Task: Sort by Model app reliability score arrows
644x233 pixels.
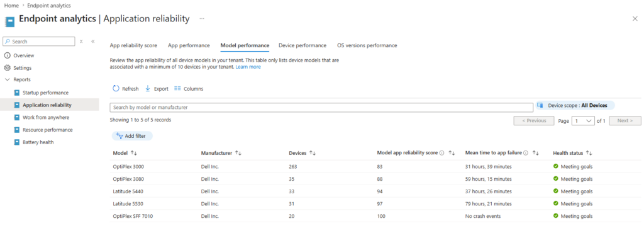Action: point(452,153)
